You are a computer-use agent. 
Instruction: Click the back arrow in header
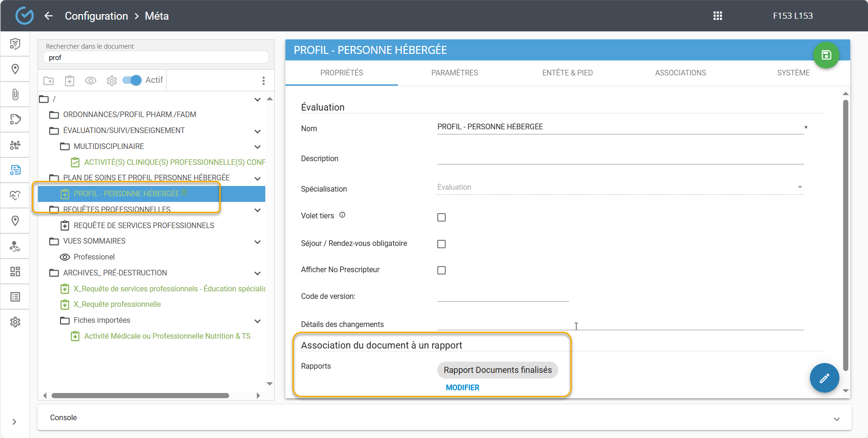pyautogui.click(x=49, y=16)
